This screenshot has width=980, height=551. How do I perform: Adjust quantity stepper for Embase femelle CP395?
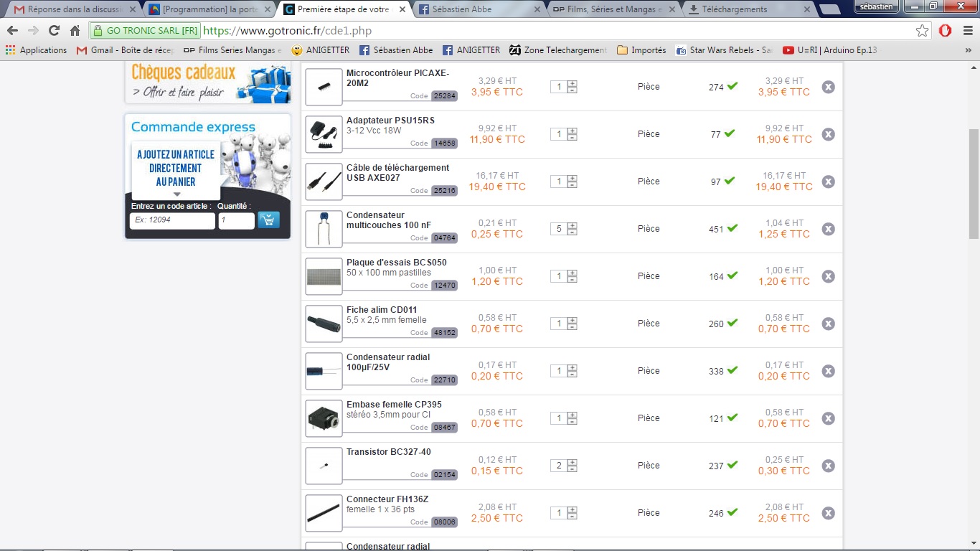pyautogui.click(x=572, y=418)
